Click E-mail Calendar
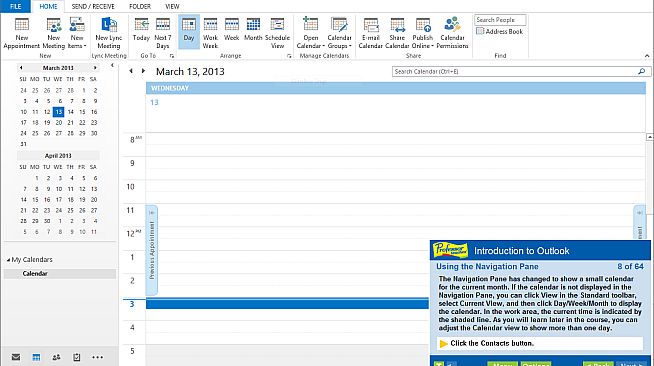This screenshot has width=654, height=366. (x=370, y=33)
